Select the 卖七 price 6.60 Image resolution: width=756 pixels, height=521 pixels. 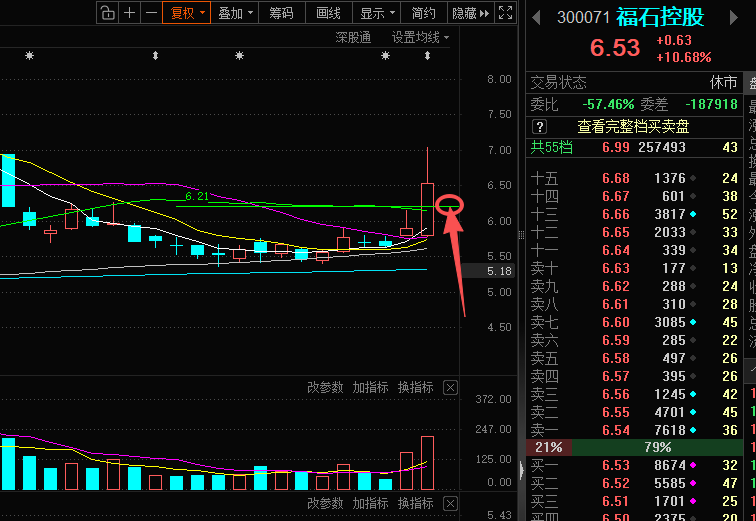(616, 322)
